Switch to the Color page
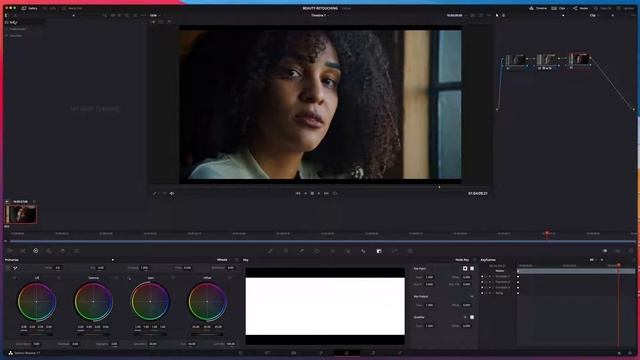 point(347,353)
